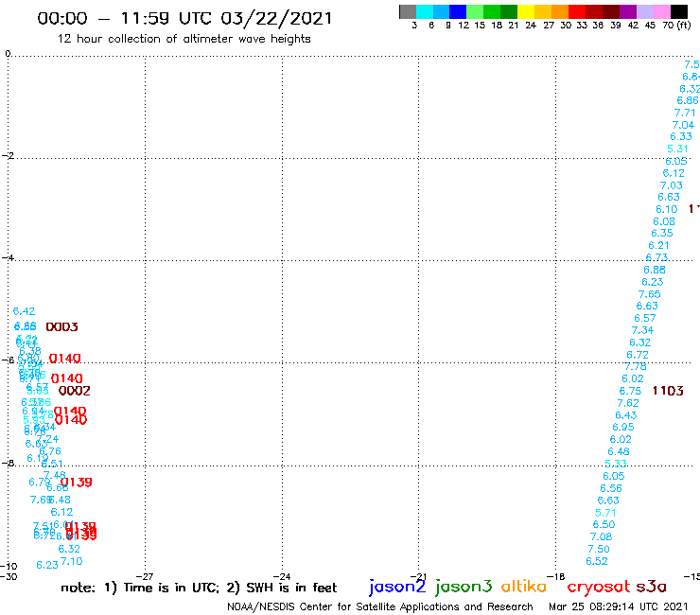
Task: Click the orange swatch in the color scale
Action: [560, 11]
